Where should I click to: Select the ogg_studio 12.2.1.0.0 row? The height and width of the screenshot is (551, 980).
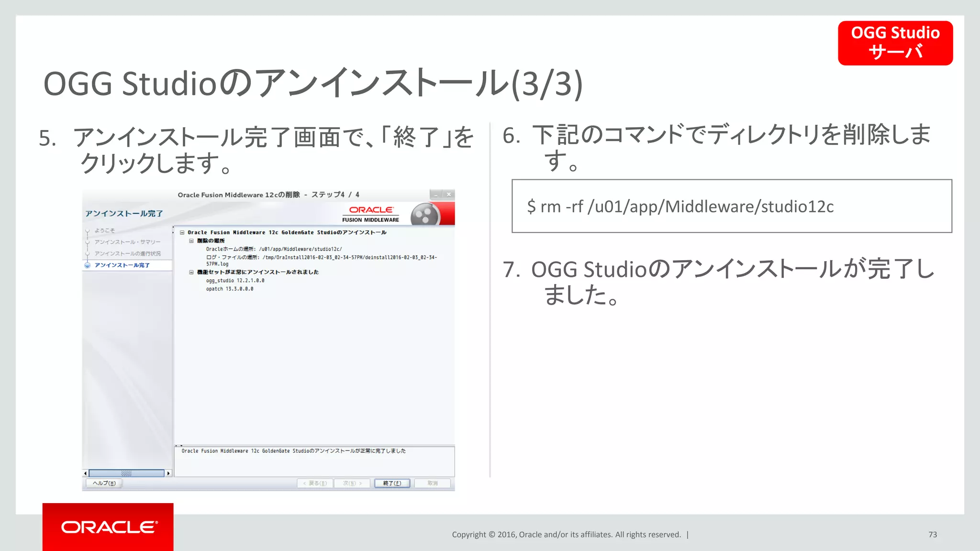(x=235, y=281)
